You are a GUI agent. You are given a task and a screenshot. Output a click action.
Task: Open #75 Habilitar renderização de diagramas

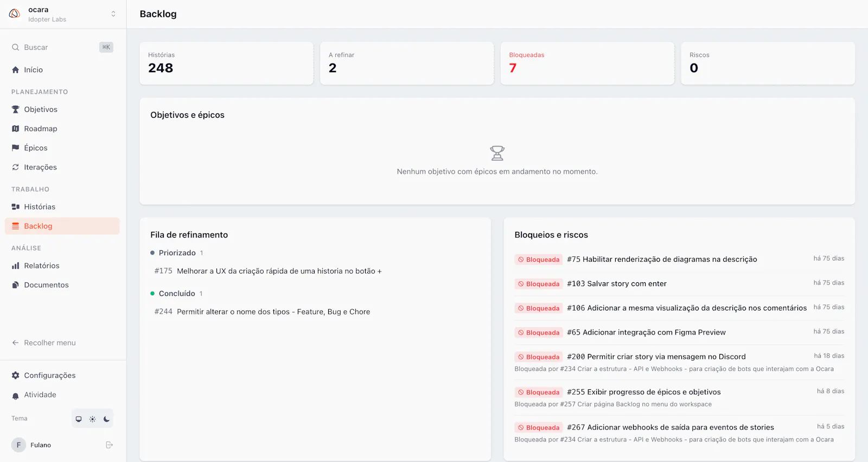(662, 260)
